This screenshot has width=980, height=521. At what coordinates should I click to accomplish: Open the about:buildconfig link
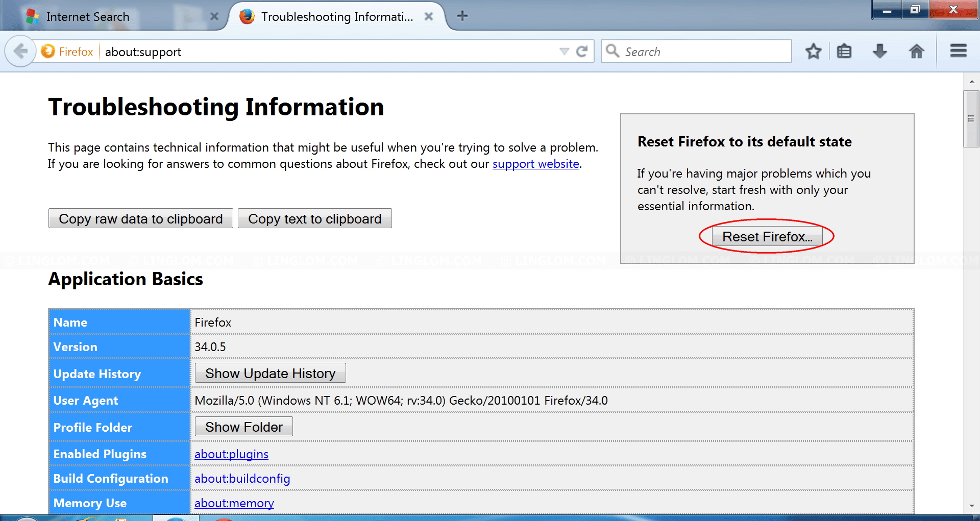point(242,479)
